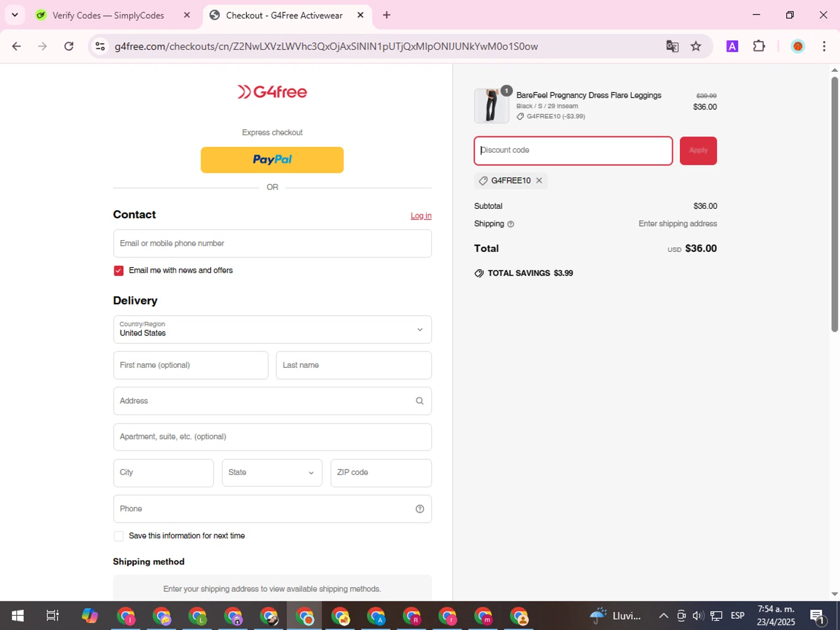Click the Apartment, suite field
The height and width of the screenshot is (630, 840).
pos(272,437)
